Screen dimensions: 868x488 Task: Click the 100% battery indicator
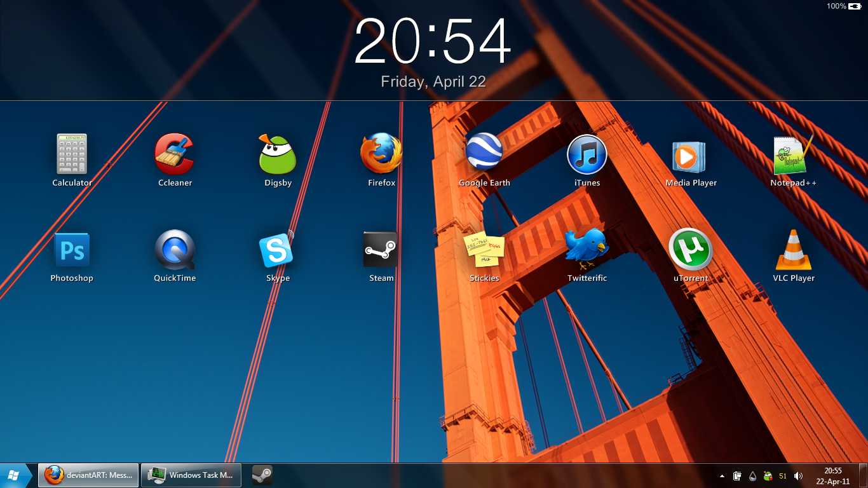[846, 6]
